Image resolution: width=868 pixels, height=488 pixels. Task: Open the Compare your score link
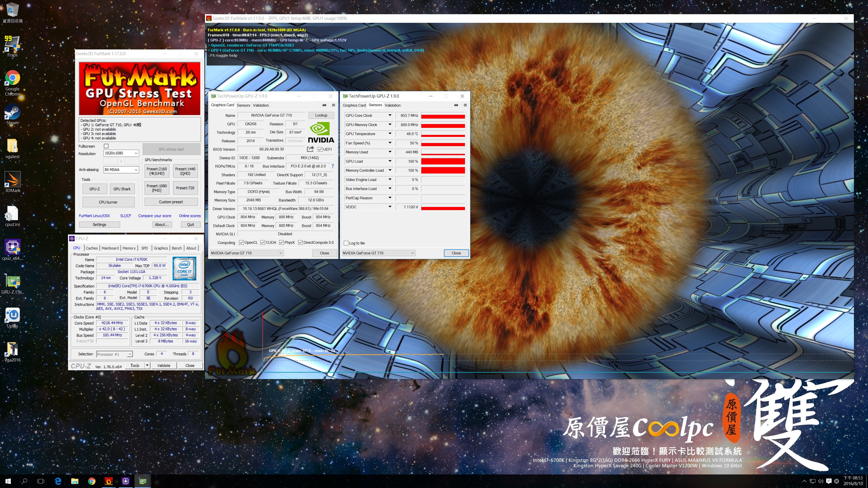point(155,216)
